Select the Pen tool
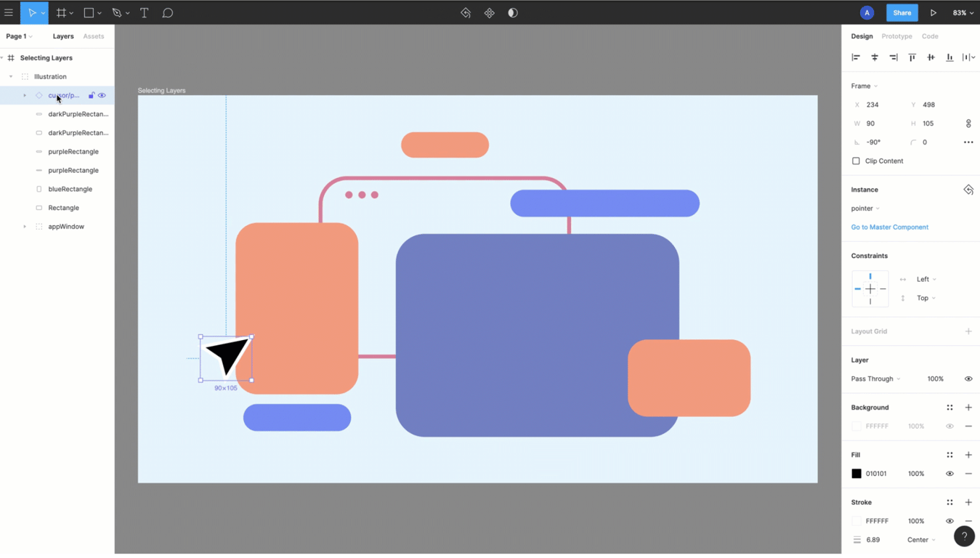The image size is (980, 558). (x=117, y=12)
